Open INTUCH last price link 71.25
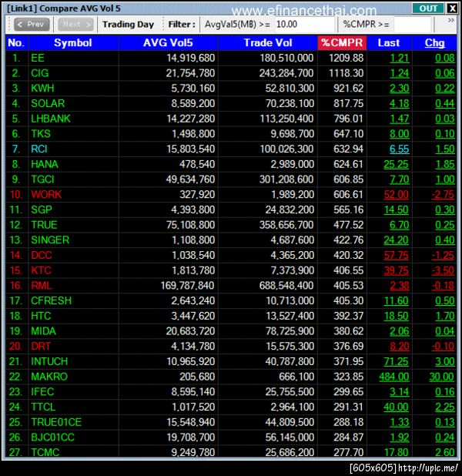 (x=396, y=361)
